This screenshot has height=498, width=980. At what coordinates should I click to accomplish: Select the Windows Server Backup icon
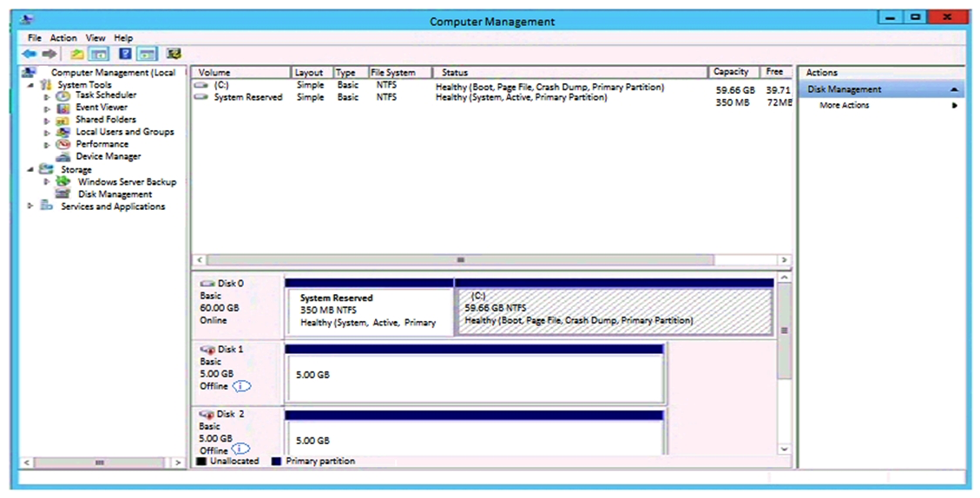pos(63,182)
